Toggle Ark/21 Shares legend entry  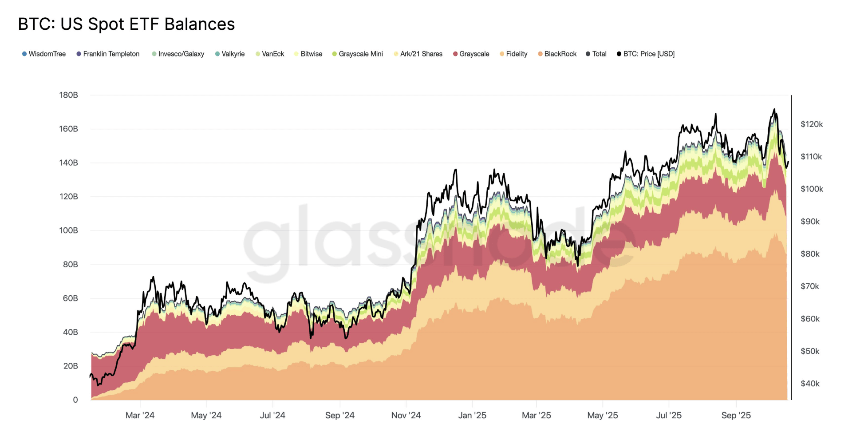(418, 54)
